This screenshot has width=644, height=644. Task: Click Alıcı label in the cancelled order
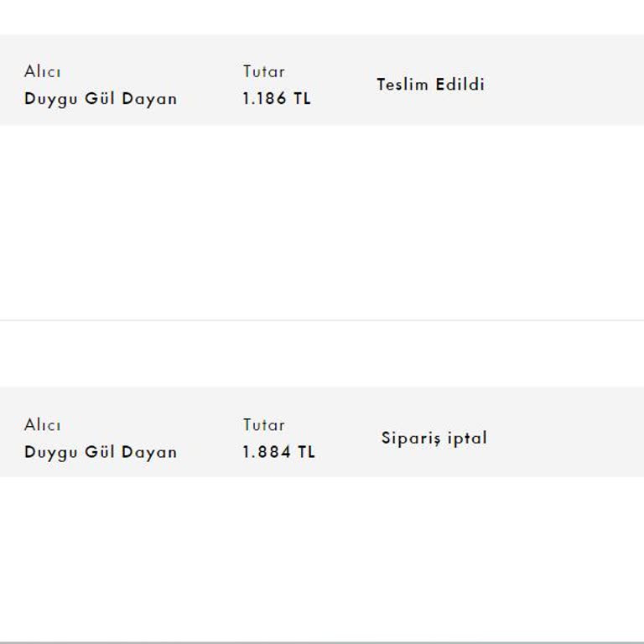tap(42, 425)
